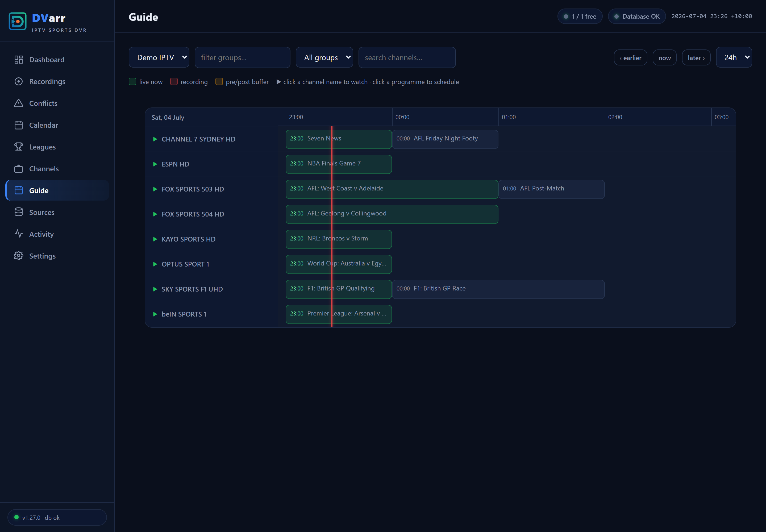Select World Cup: Australia v Egypt programme
The image size is (766, 532).
point(339,264)
